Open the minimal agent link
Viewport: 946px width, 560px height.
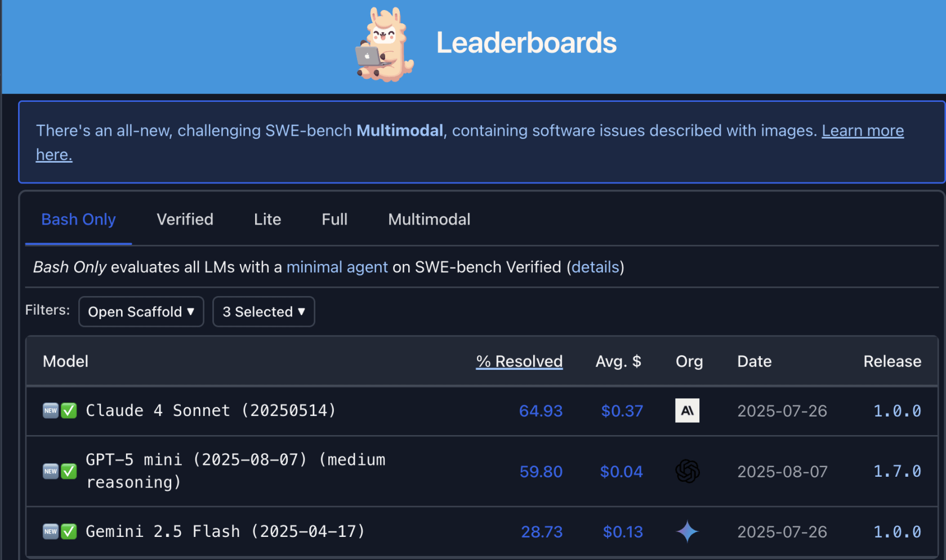coord(337,267)
